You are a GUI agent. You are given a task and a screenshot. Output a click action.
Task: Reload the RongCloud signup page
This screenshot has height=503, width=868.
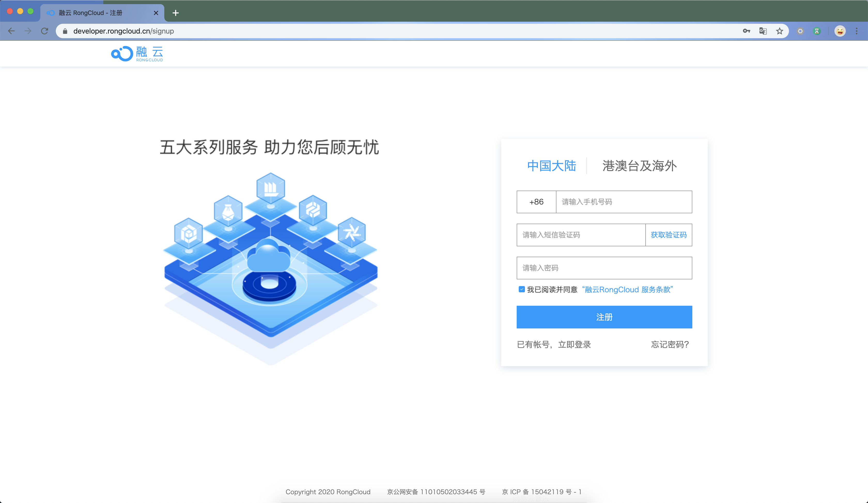click(x=44, y=31)
